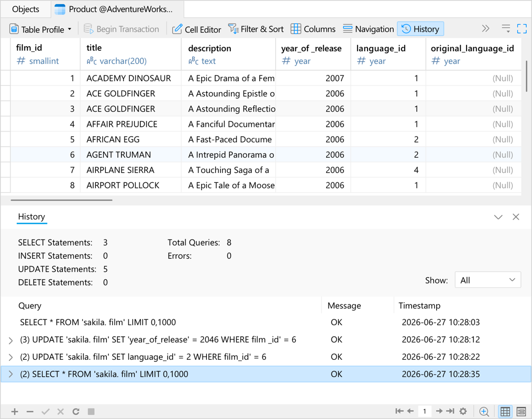532x419 pixels.
Task: Click the page number field
Action: (x=425, y=411)
